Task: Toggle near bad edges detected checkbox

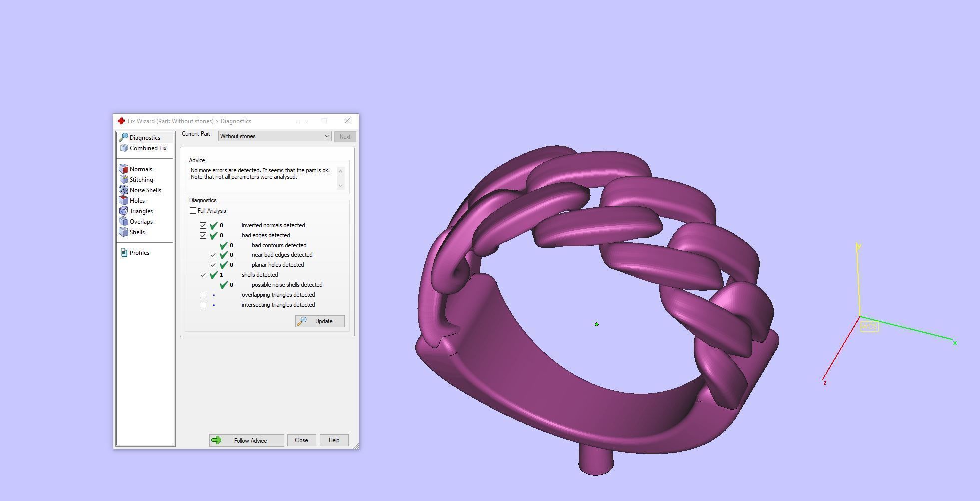Action: click(213, 255)
